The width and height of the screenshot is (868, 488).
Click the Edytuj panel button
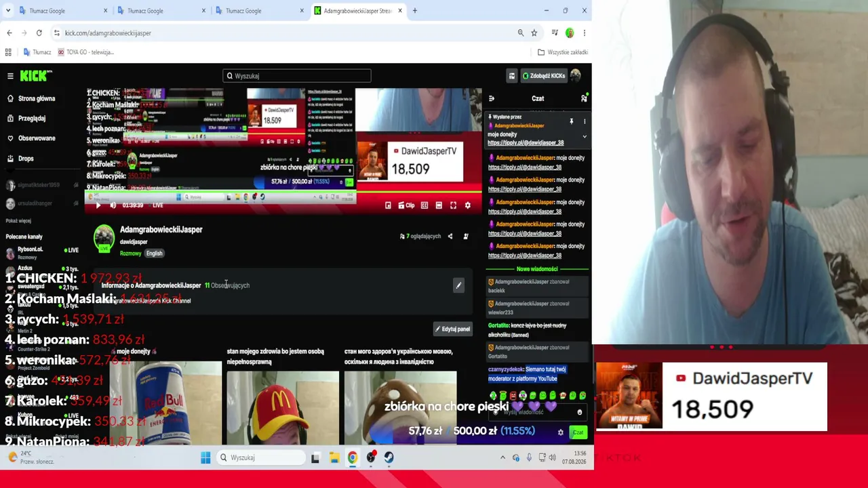(452, 329)
